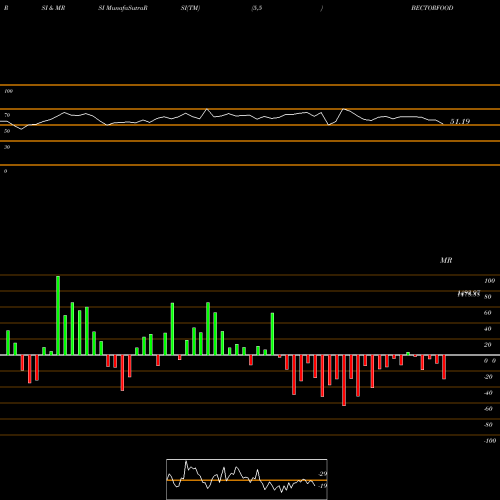
Task: Click the 100 label on RSI panel
Action: pyautogui.click(x=8, y=91)
